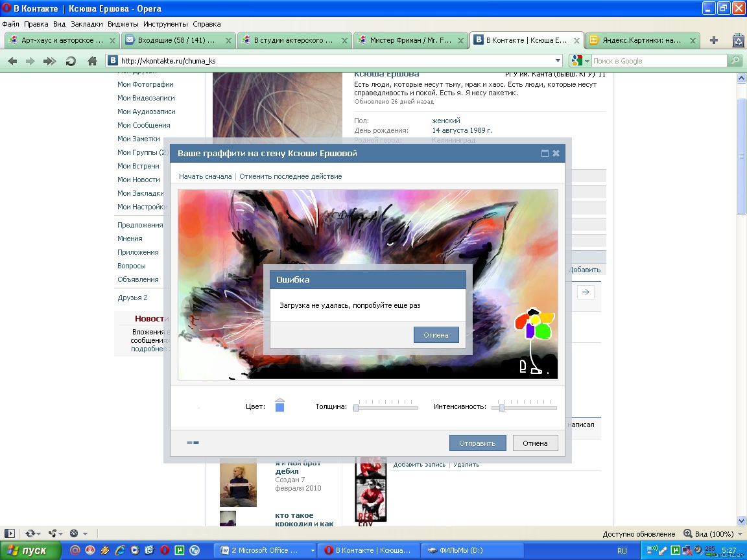
Task: Switch to 'ФИЛЬМЫ (D:)' taskbar window
Action: tap(473, 550)
